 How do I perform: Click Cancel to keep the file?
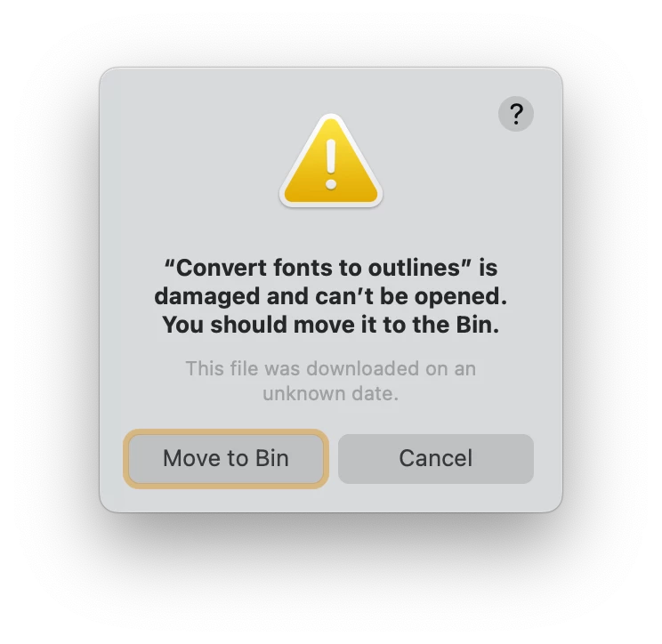click(x=436, y=459)
